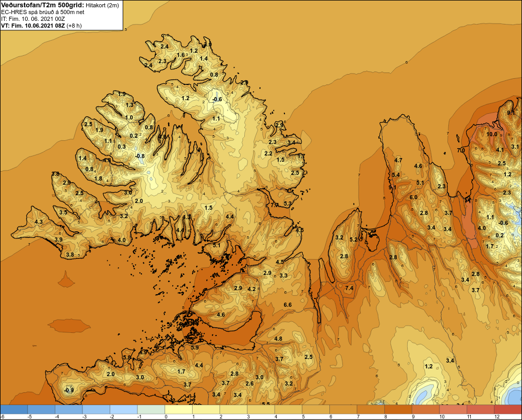522x420 pixels.
Task: Click the '5.9' temperature value
Action: (x=195, y=347)
